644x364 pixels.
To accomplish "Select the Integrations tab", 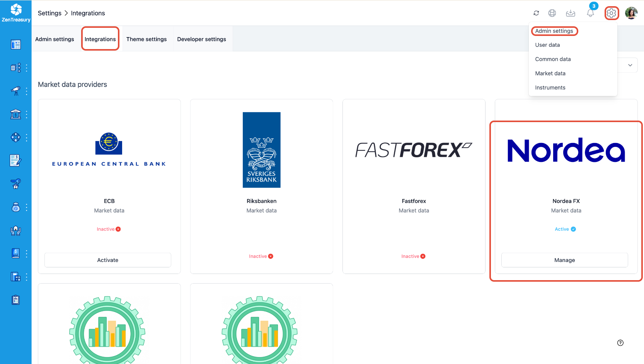I will [100, 39].
